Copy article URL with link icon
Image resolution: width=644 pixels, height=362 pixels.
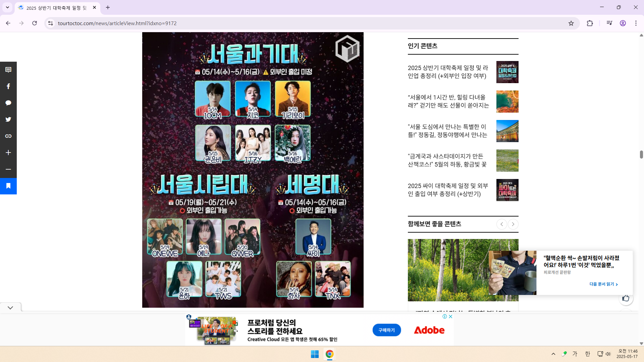click(x=8, y=136)
